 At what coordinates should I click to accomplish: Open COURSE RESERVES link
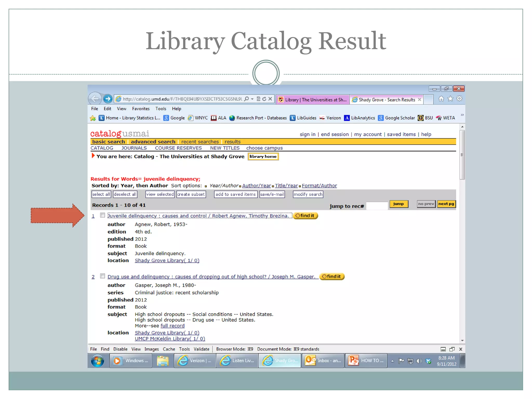pyautogui.click(x=178, y=148)
